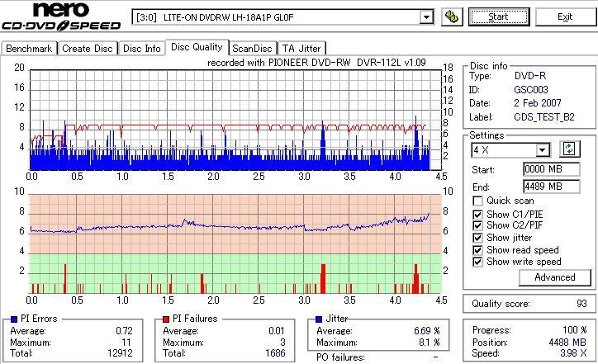
Task: Click the blue Jitter legend square
Action: pyautogui.click(x=319, y=319)
